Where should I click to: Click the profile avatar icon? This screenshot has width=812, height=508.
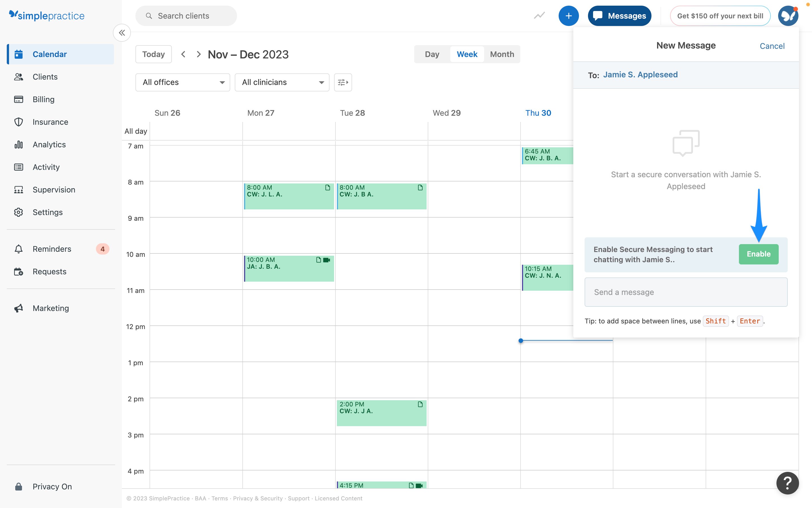tap(788, 16)
